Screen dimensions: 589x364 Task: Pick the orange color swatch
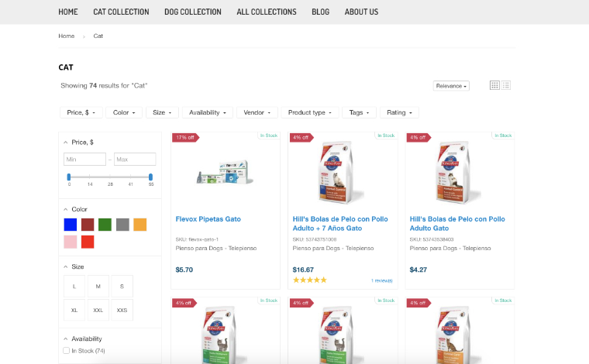tap(139, 225)
